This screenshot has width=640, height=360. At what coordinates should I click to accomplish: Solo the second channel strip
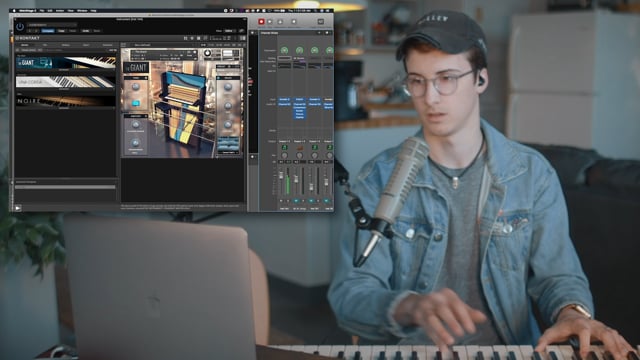[303, 200]
